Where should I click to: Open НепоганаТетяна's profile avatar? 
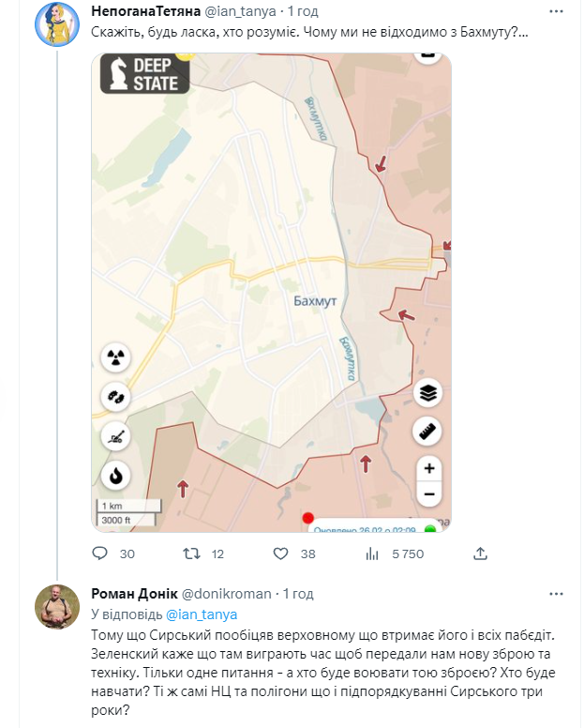pyautogui.click(x=57, y=25)
